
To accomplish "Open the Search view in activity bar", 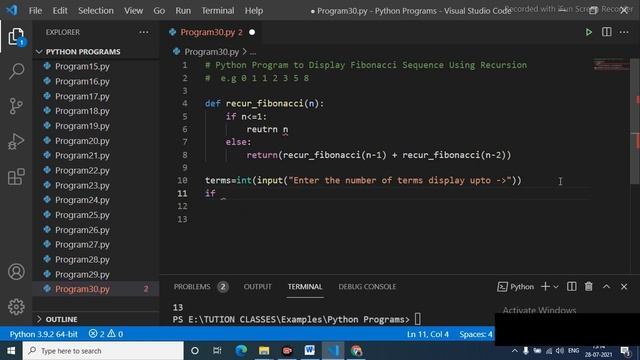I will click(16, 71).
